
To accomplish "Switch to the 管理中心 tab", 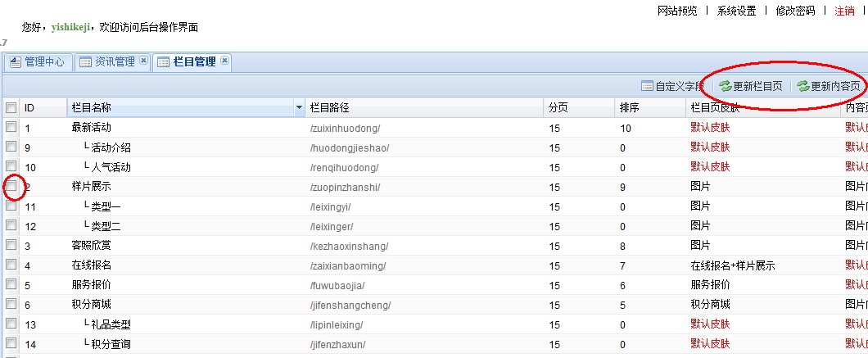I will click(x=37, y=61).
